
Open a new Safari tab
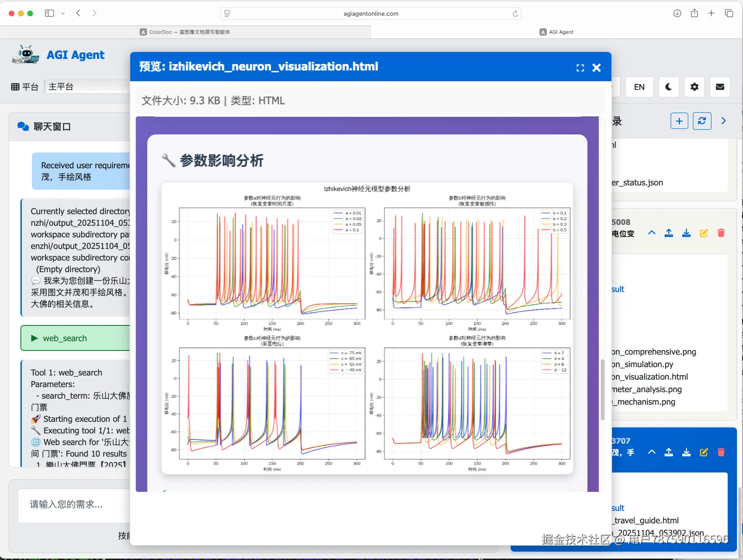click(711, 13)
